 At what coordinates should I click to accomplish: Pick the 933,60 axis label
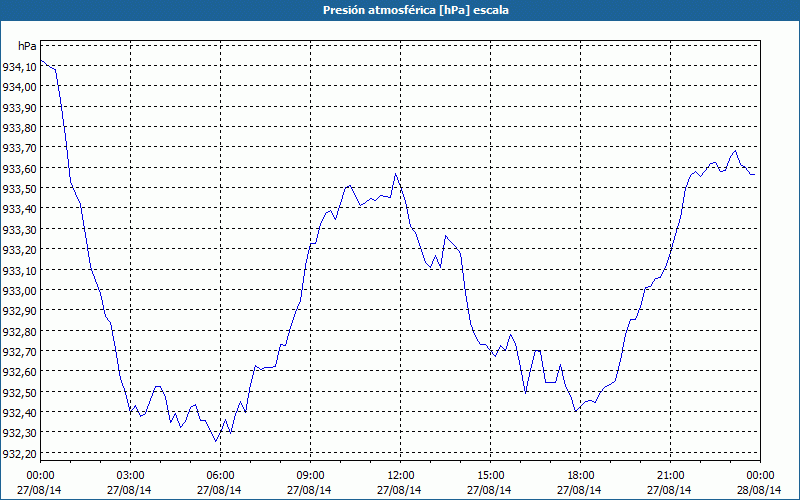20,168
